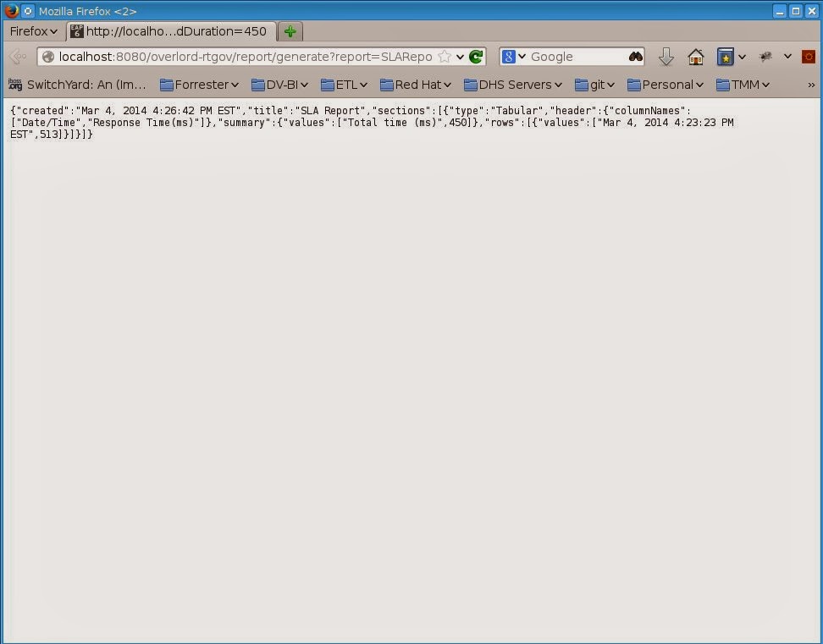Close the Mozilla Firefox window

812,11
